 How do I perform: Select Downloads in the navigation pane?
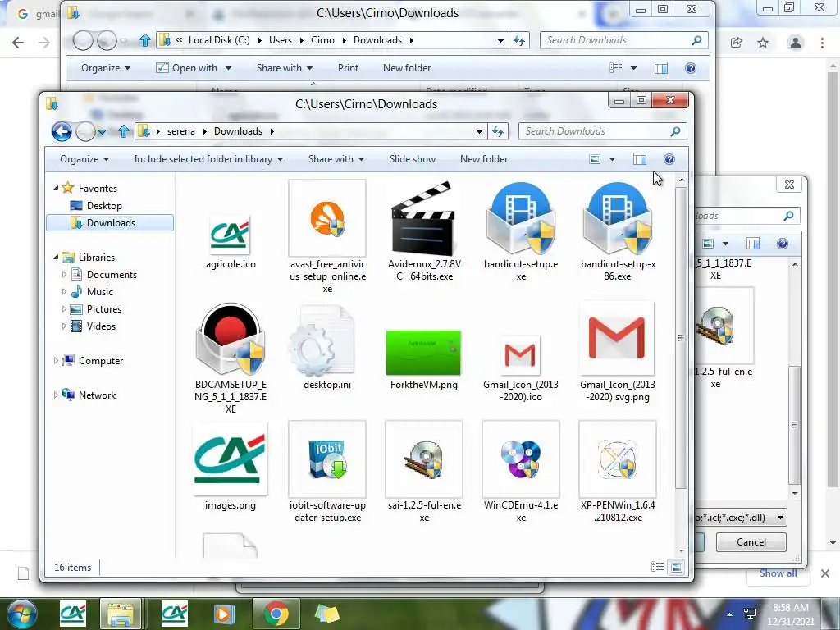point(110,223)
